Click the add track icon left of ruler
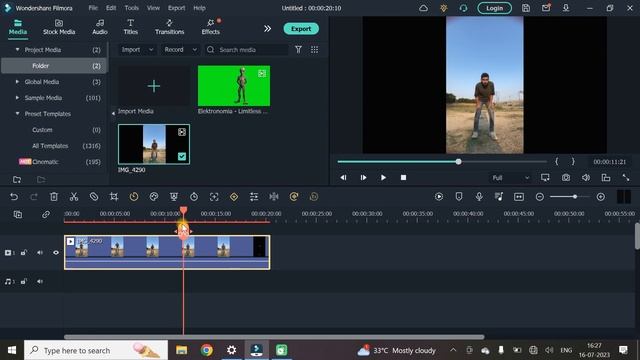This screenshot has width=640, height=360. click(x=18, y=214)
